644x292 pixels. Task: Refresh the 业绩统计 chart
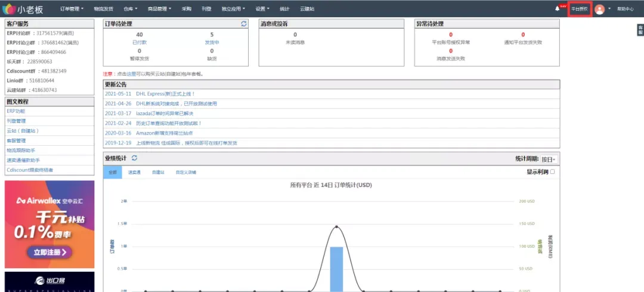pyautogui.click(x=134, y=158)
